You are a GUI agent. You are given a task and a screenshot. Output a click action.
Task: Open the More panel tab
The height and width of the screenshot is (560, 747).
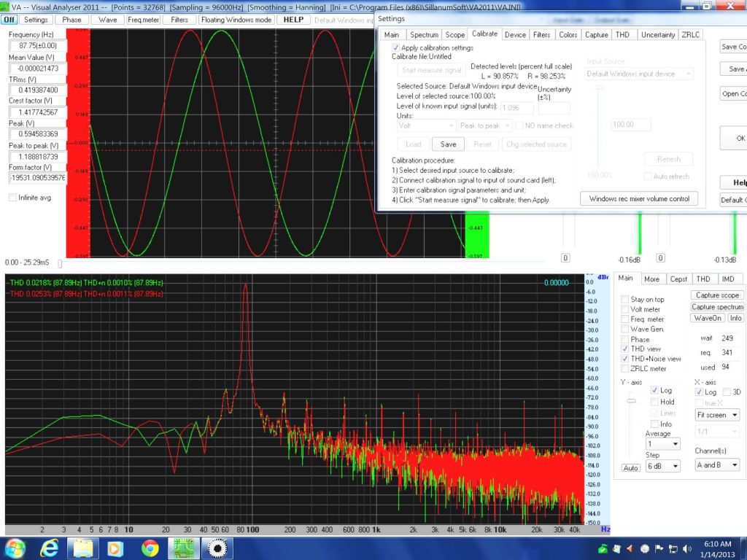coord(651,279)
